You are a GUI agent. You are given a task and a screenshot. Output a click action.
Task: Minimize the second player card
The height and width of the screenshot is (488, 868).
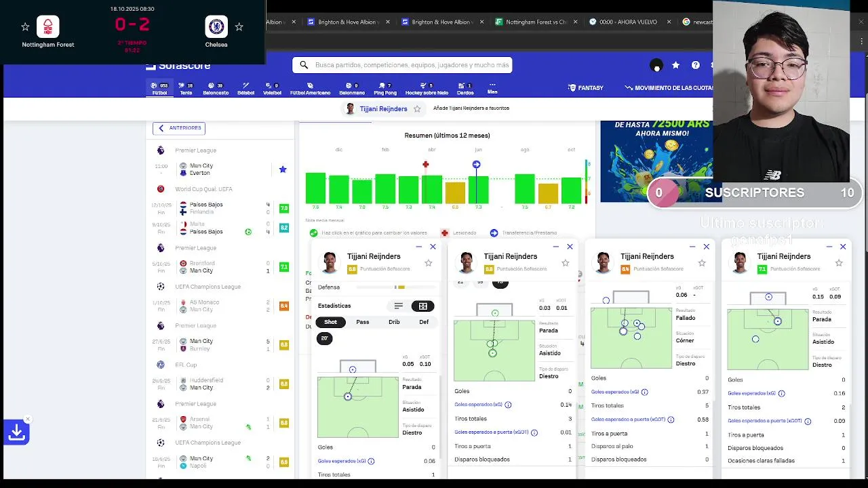[x=555, y=247]
